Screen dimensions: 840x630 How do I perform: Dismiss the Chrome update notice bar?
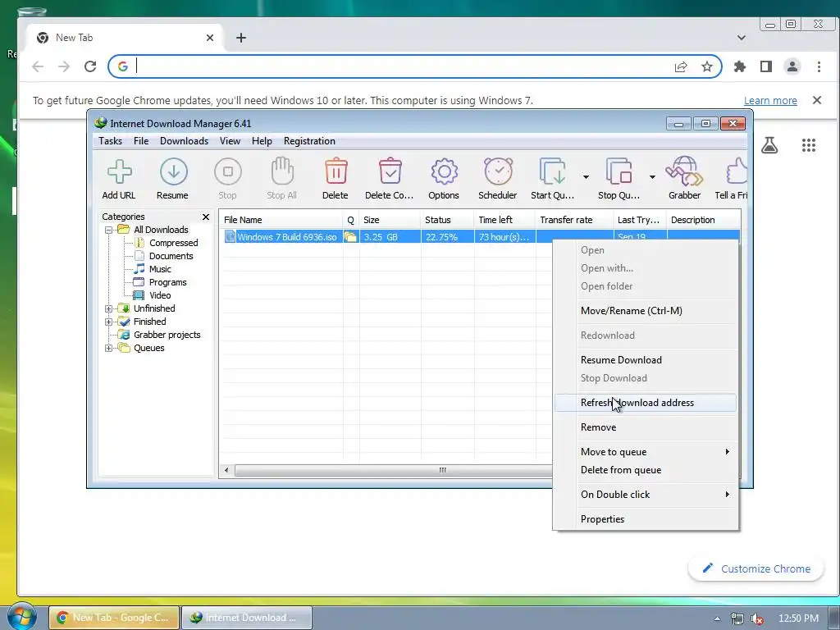pos(817,100)
